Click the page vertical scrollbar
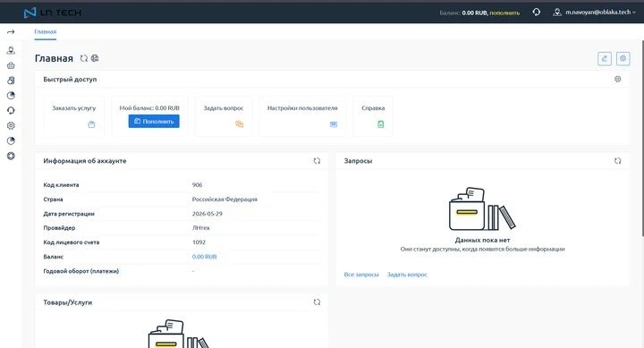Image resolution: width=644 pixels, height=348 pixels. pos(642,138)
